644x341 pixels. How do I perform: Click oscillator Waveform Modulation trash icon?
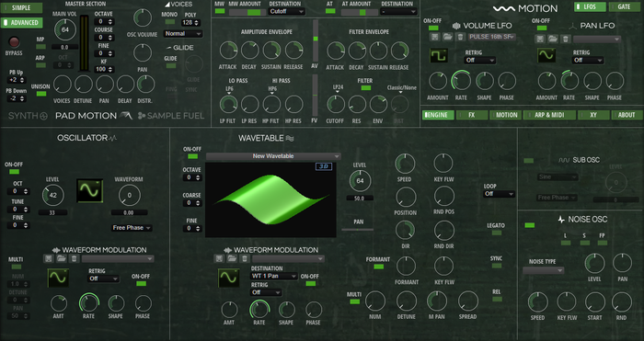[x=74, y=258]
